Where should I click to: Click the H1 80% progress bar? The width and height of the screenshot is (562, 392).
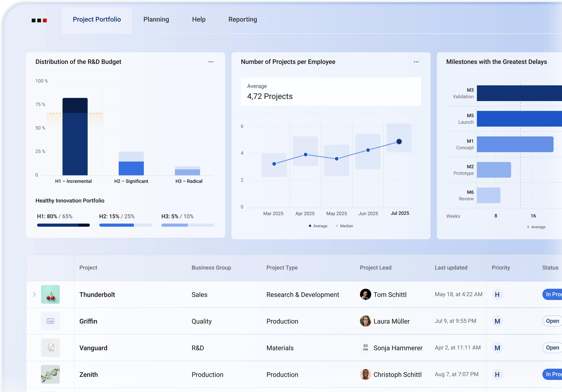point(63,225)
